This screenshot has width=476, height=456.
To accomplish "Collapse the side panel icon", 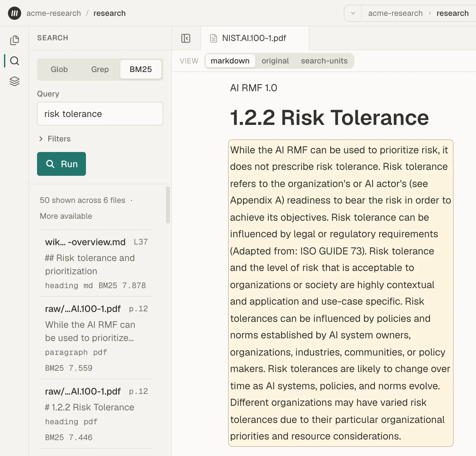I will coord(186,38).
